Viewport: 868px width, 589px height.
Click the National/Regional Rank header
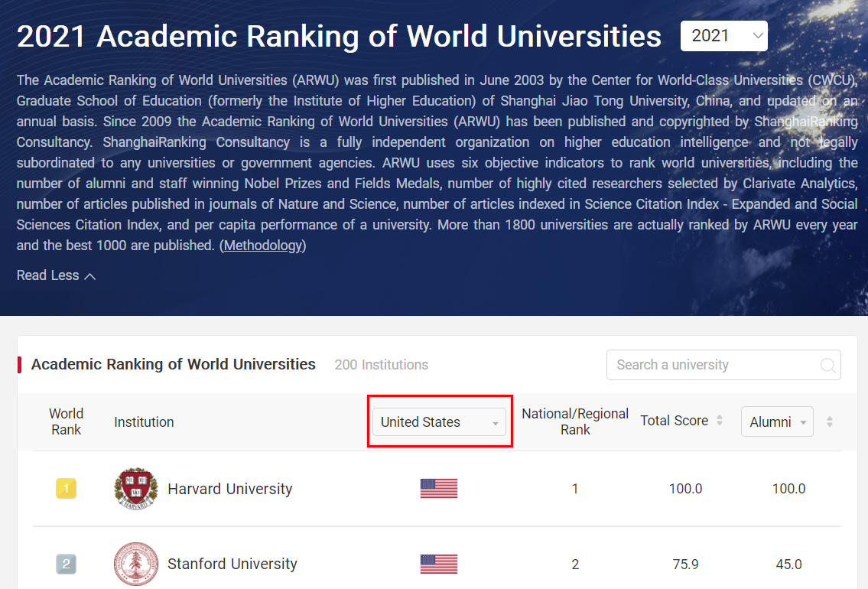[575, 421]
